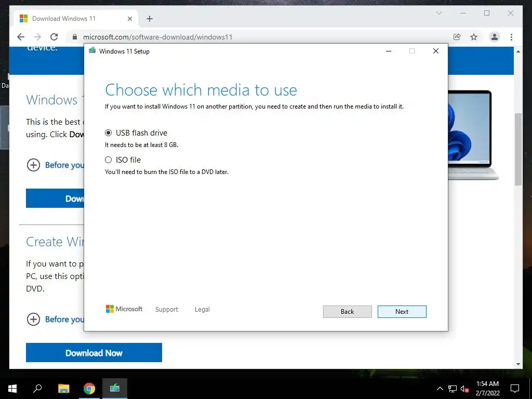Click the laptop image on webpage
Viewport: 532px width, 399px height.
tap(473, 135)
